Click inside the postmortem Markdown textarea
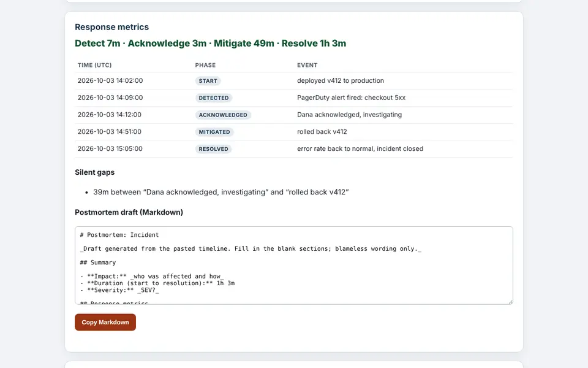Image resolution: width=588 pixels, height=368 pixels. point(293,265)
